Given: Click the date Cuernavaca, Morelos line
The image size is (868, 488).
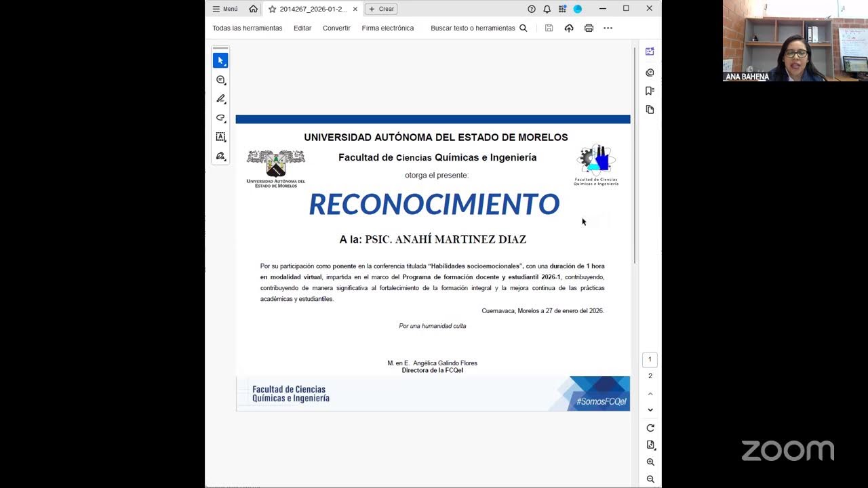Looking at the screenshot, I should click(542, 311).
